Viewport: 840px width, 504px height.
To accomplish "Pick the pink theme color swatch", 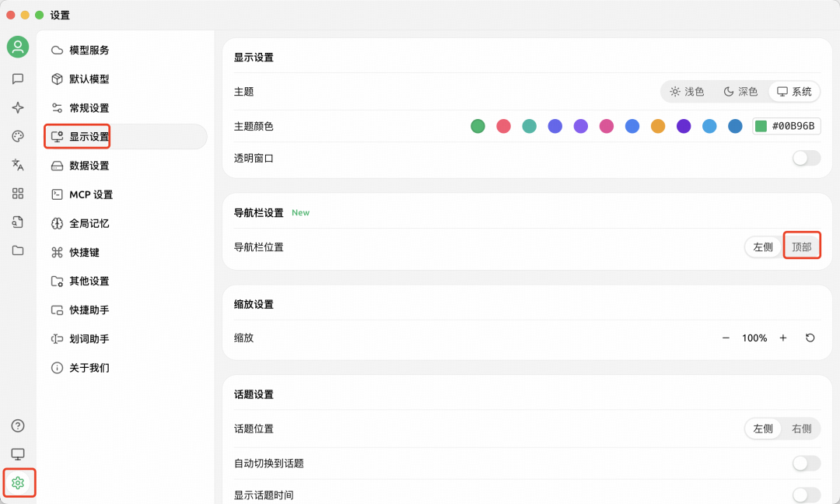I will click(607, 126).
